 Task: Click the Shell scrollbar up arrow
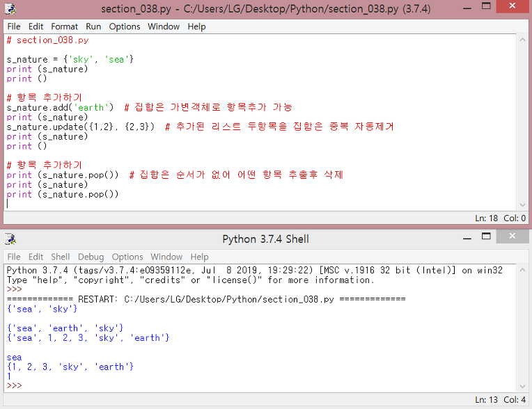[522, 270]
